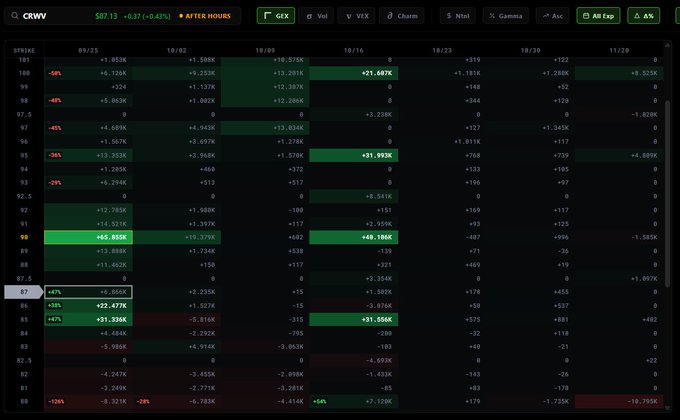Click the +31.993K cell at strike 95

353,155
